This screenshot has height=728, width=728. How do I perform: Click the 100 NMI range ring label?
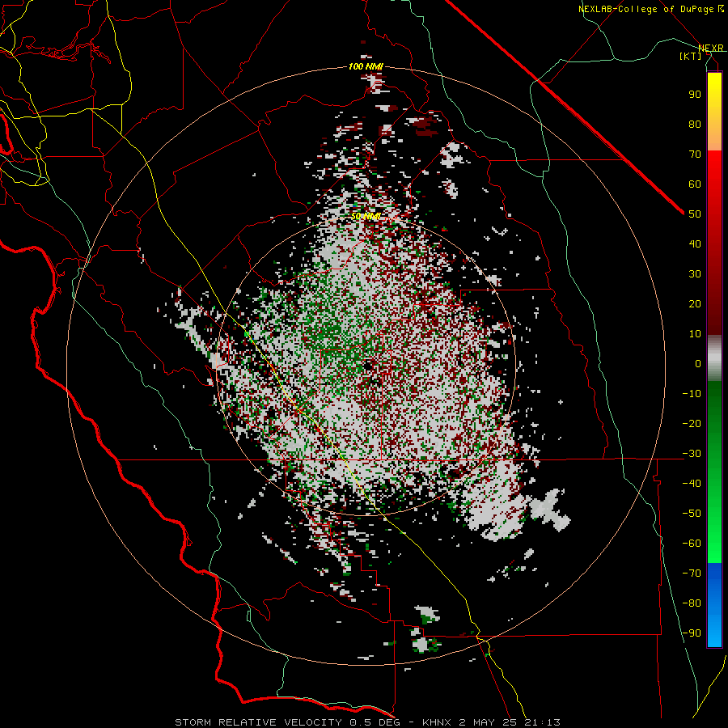point(366,67)
